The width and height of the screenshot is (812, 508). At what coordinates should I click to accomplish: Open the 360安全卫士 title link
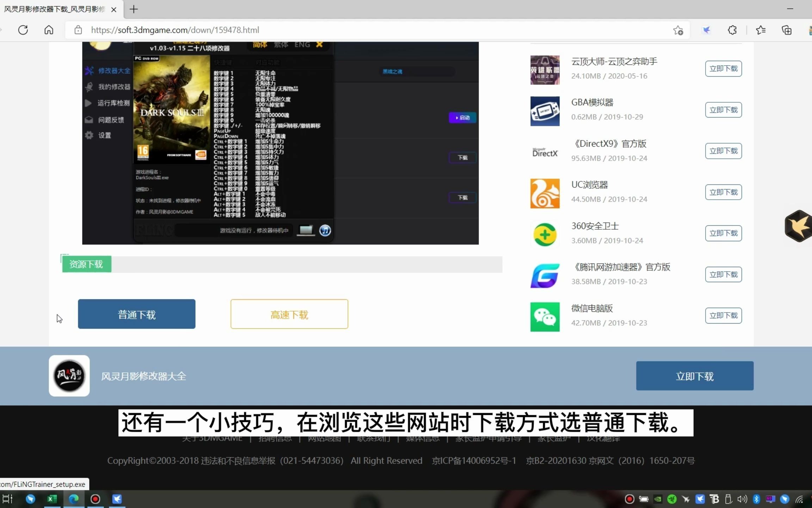pos(595,226)
